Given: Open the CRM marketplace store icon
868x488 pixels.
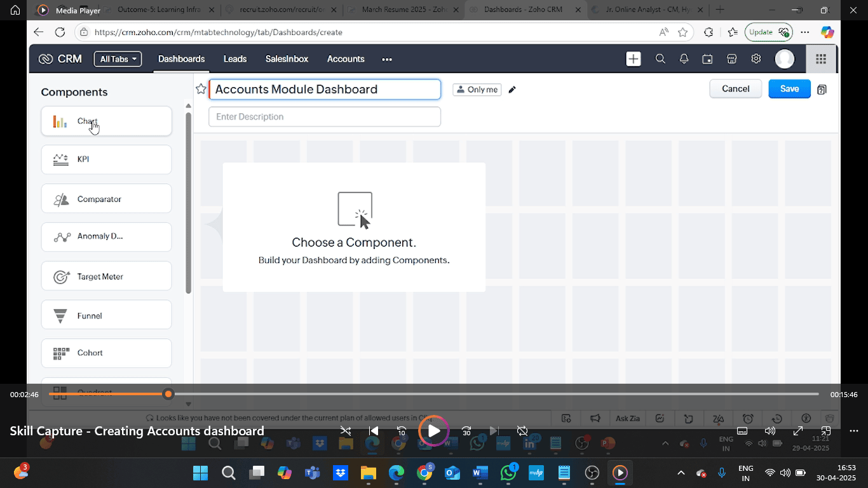Looking at the screenshot, I should (731, 59).
